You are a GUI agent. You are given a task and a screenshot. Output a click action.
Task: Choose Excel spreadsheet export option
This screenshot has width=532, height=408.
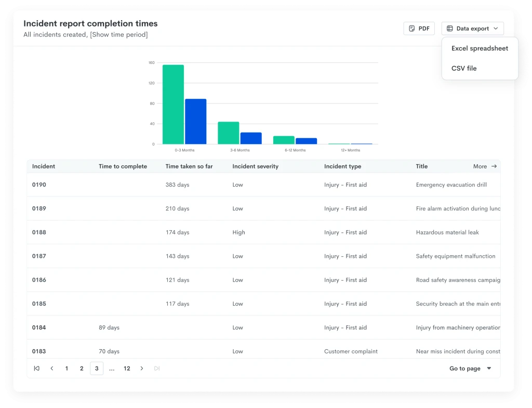480,48
